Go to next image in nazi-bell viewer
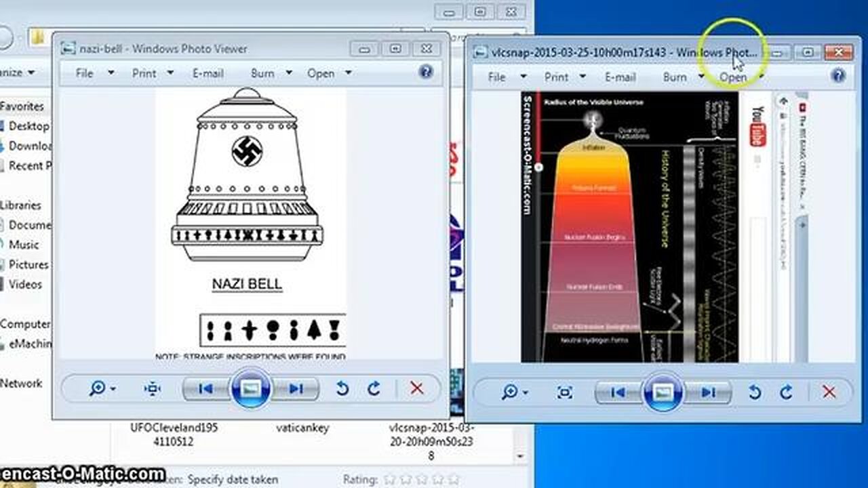 (x=295, y=388)
